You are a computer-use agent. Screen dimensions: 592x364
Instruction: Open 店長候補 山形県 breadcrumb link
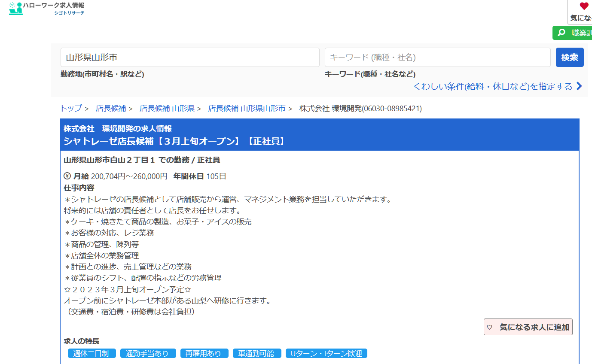[167, 109]
